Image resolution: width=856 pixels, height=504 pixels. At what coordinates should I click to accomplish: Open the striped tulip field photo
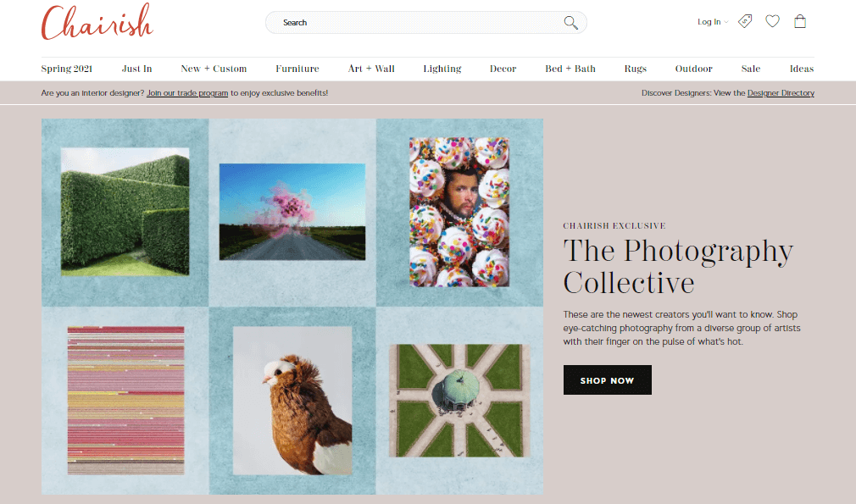click(x=125, y=401)
